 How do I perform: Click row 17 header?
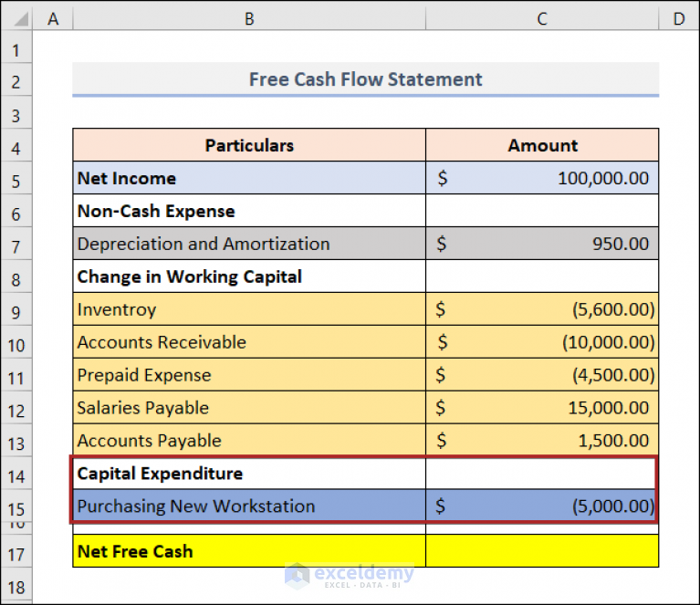pos(16,552)
